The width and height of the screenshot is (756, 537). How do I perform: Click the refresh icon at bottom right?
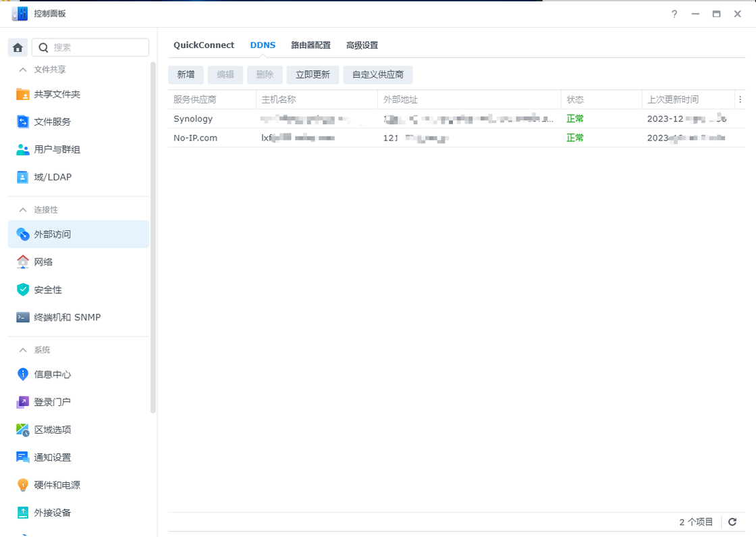coord(732,522)
